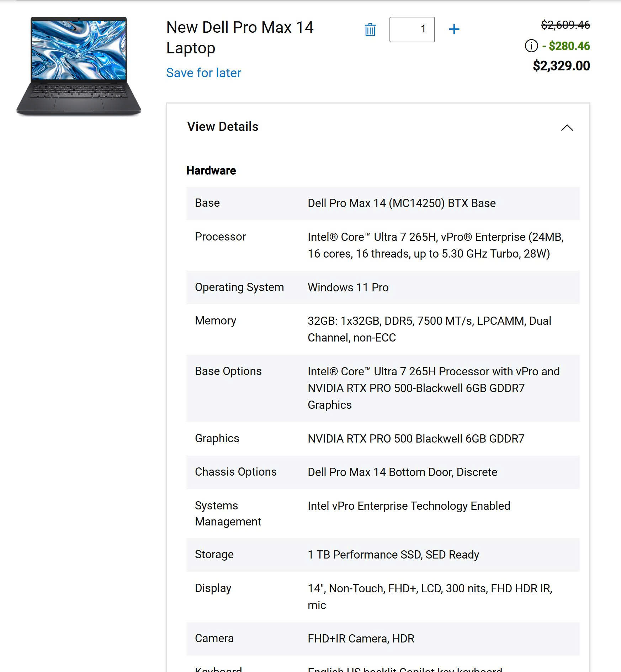Screen dimensions: 621x672
Task: Click the Hardware section heading
Action: (x=211, y=171)
